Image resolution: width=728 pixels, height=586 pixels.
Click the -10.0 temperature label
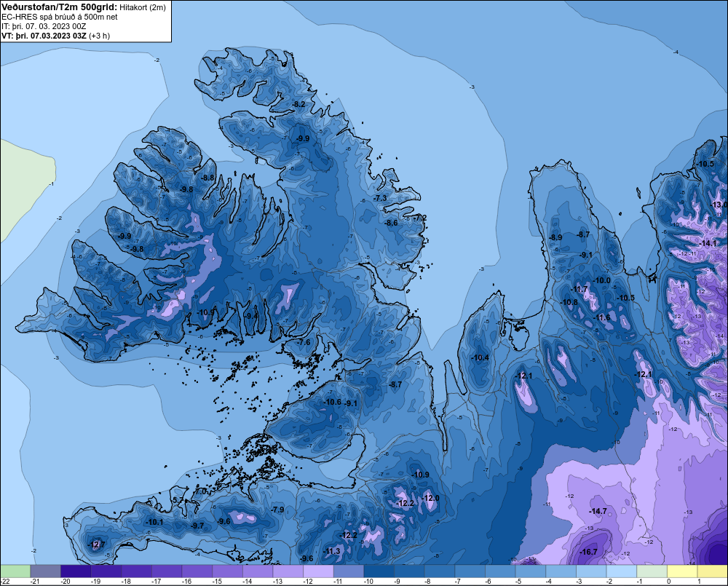(x=602, y=280)
